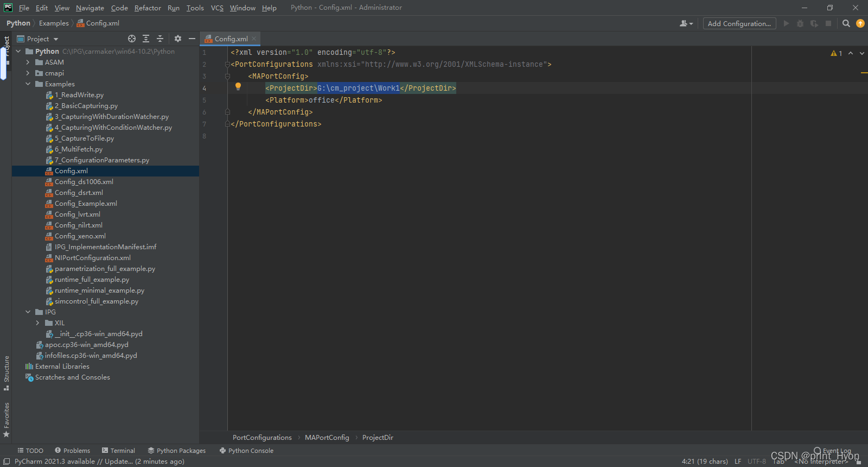Click MAPortConfig in bottom breadcrumb
This screenshot has height=467, width=868.
(x=327, y=437)
